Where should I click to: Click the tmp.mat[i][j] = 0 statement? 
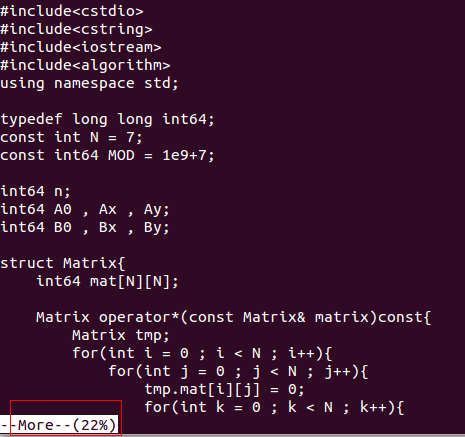(x=225, y=389)
